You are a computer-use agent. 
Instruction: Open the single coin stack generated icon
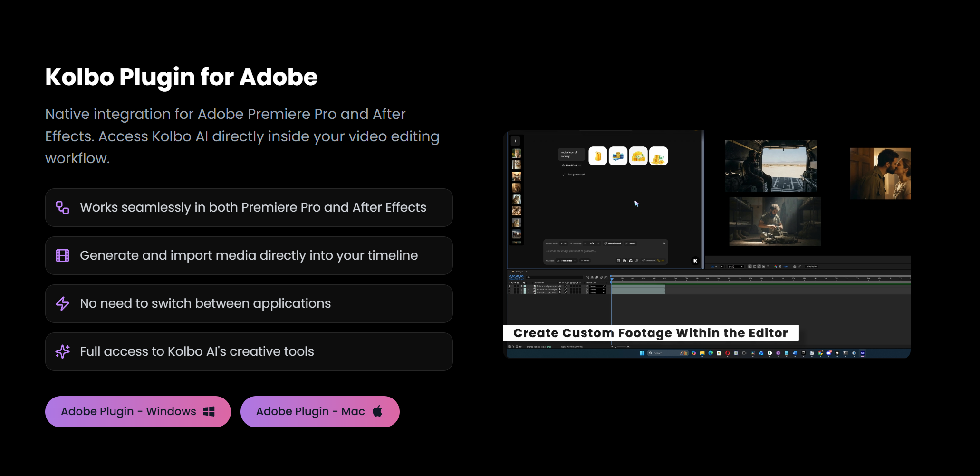click(598, 156)
